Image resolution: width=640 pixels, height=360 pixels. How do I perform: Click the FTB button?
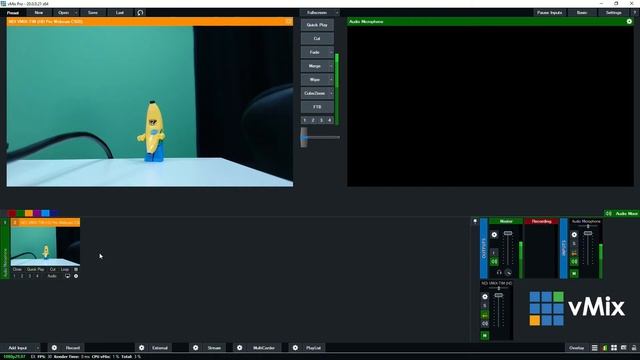pyautogui.click(x=317, y=107)
